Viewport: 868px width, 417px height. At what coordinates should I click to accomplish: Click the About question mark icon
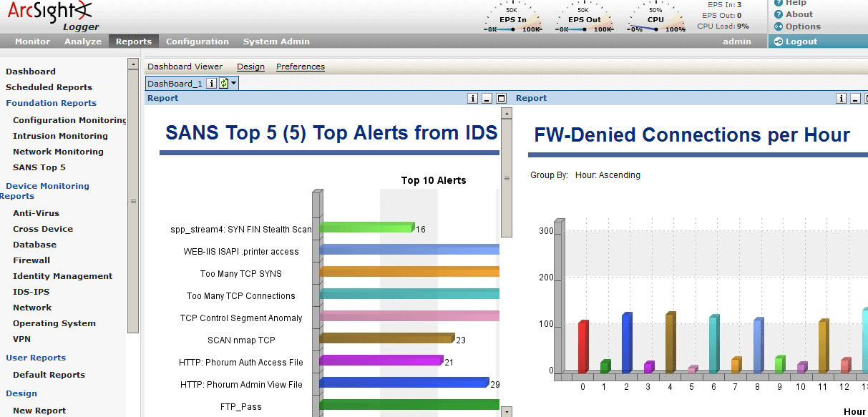(779, 14)
